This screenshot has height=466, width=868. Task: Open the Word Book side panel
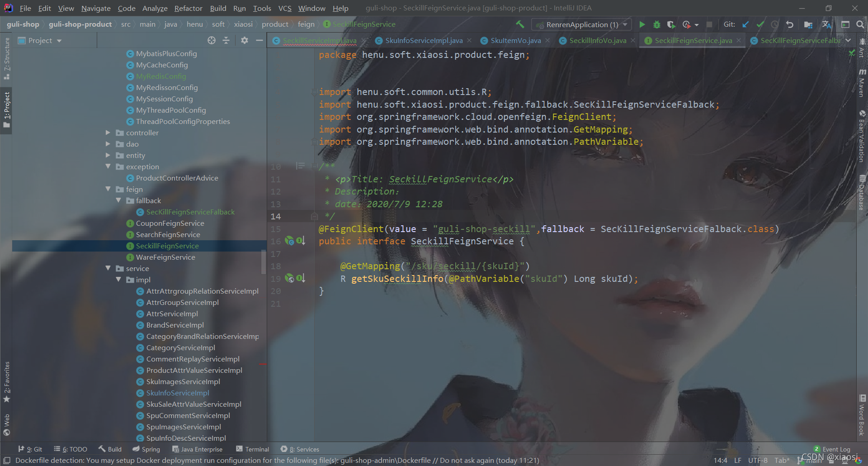862,415
